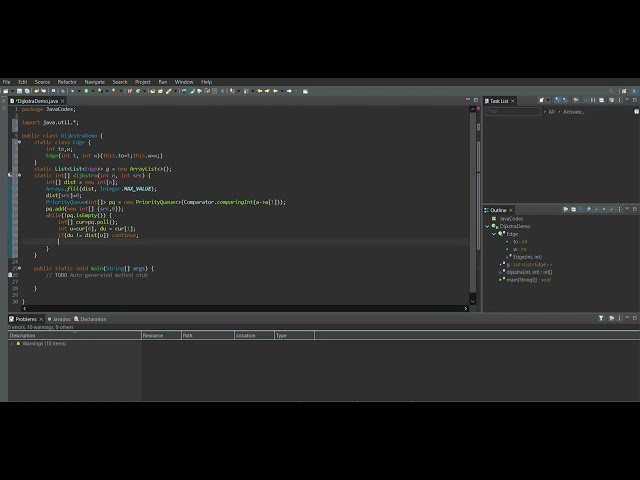Switch to the Declaration tab
The height and width of the screenshot is (480, 640).
(90, 319)
